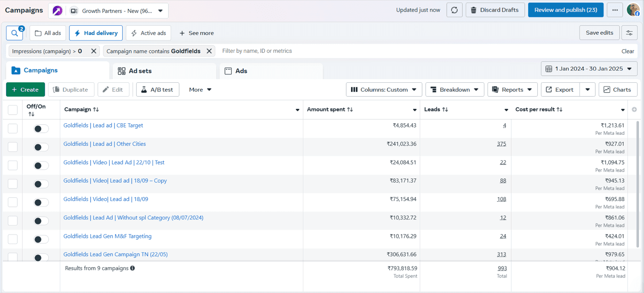
Task: Open Goldfields | Lead ad | Other Cities link
Action: click(104, 144)
